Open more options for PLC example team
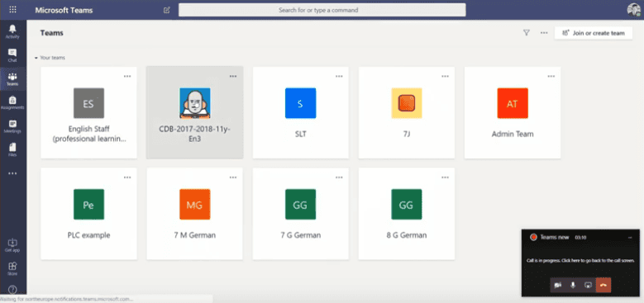The width and height of the screenshot is (644, 303). 127,178
